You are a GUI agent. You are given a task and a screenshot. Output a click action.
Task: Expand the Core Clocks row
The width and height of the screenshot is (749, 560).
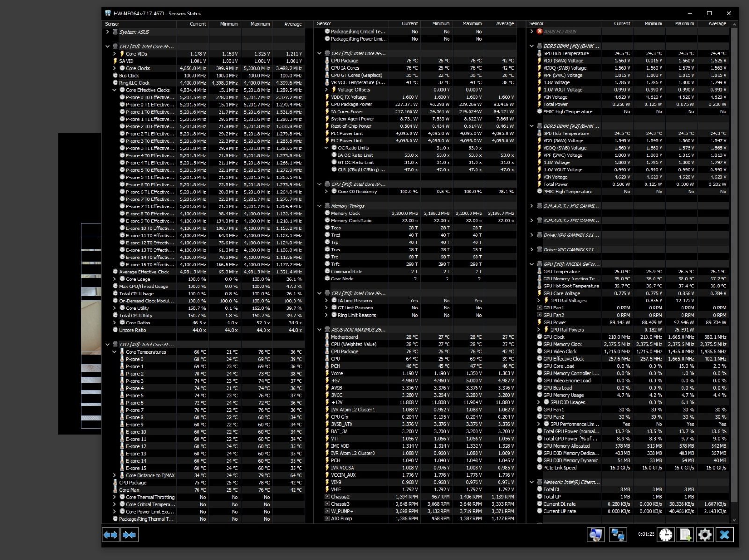pos(114,68)
